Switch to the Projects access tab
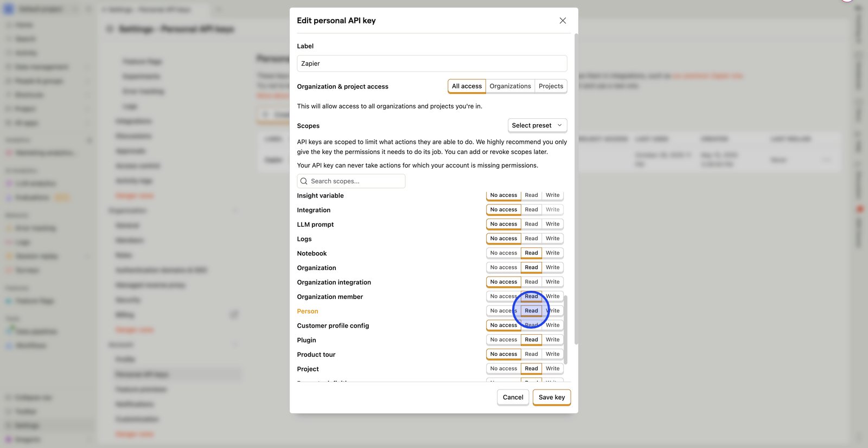The height and width of the screenshot is (448, 868). point(551,86)
